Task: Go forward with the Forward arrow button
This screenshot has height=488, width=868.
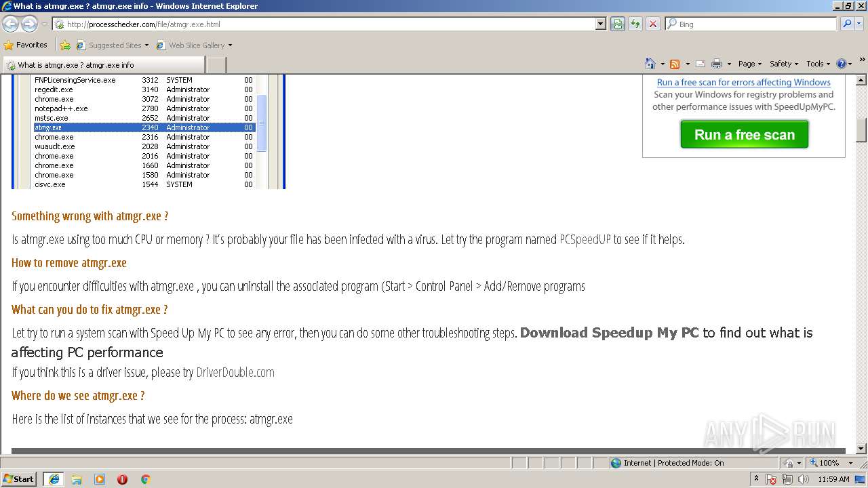Action: click(x=29, y=24)
